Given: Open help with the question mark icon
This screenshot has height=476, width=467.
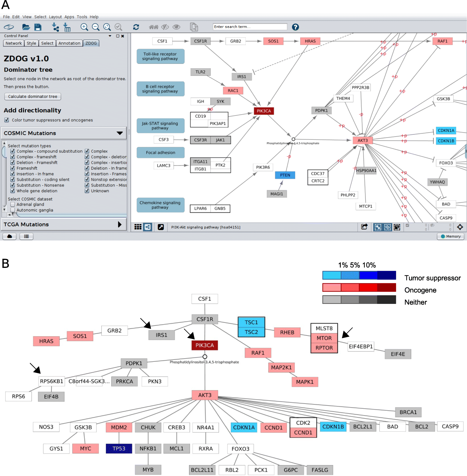Looking at the screenshot, I should [295, 27].
